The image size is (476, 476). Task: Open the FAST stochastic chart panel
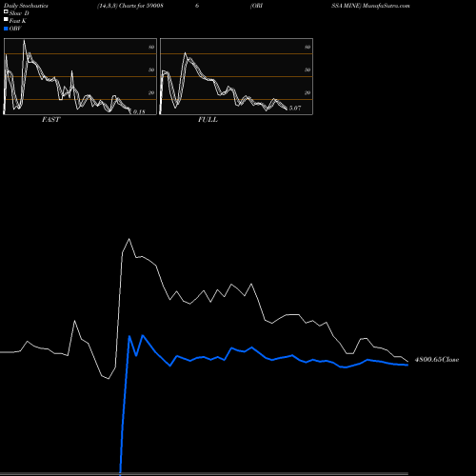tap(80, 76)
